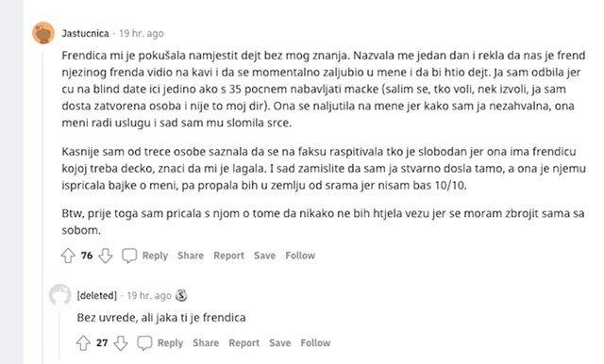This screenshot has width=604, height=364.
Task: Click Reply under the deleted user's comment
Action: click(170, 343)
